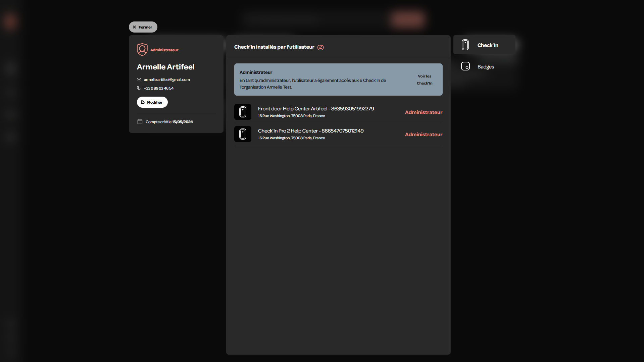This screenshot has height=362, width=644.
Task: Click the armelle.artifeel@gmail.com email address
Action: tap(167, 80)
